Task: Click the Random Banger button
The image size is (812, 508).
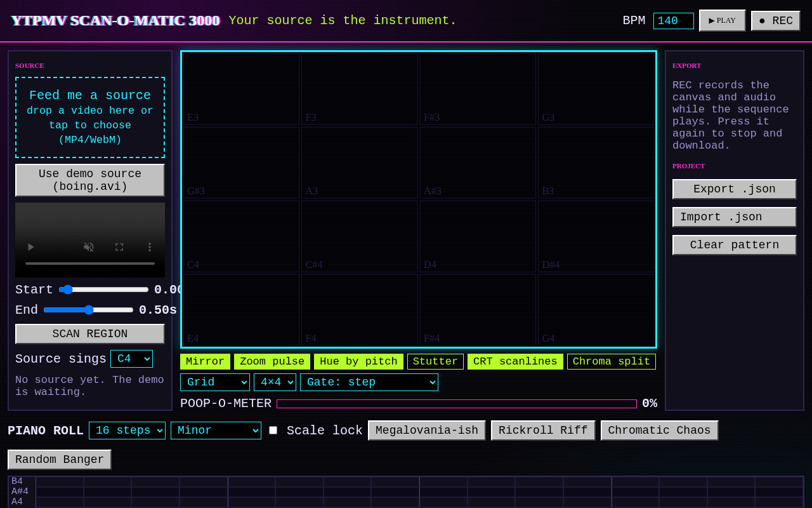Action: [x=60, y=460]
